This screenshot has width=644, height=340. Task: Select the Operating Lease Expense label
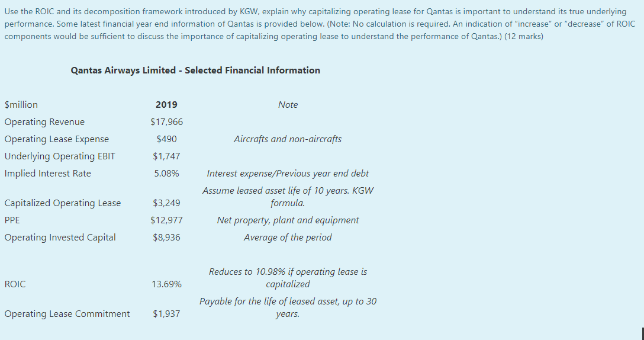(57, 139)
